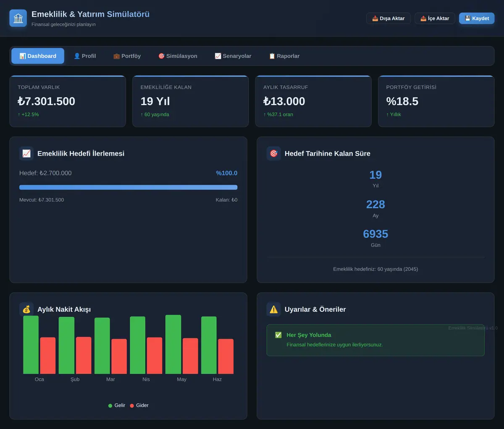View the Raporlar tab
The width and height of the screenshot is (504, 429).
click(284, 56)
